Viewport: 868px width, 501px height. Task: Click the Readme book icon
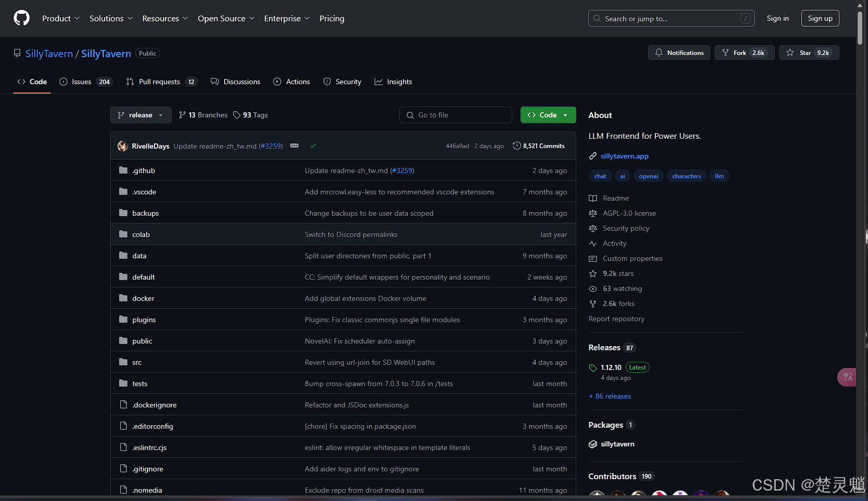593,199
